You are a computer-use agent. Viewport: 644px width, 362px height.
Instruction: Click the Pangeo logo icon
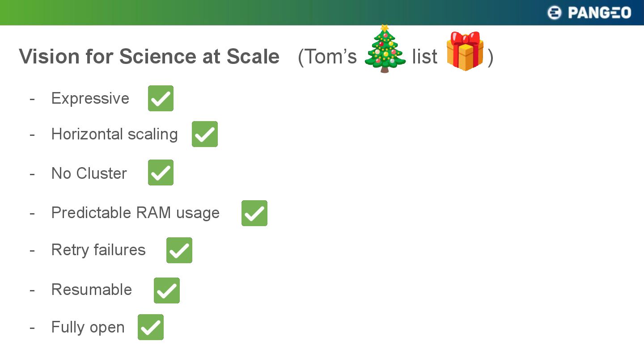555,13
